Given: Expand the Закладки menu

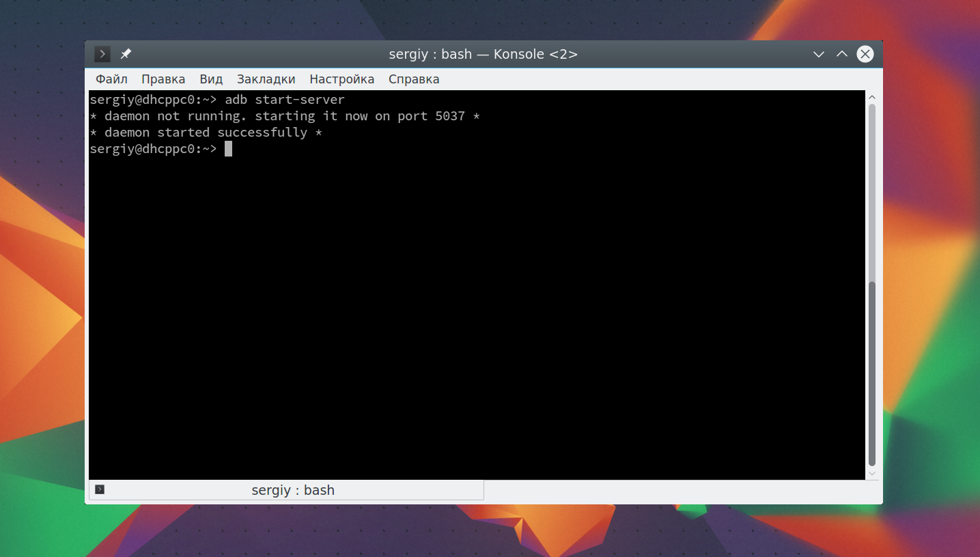Looking at the screenshot, I should 266,79.
